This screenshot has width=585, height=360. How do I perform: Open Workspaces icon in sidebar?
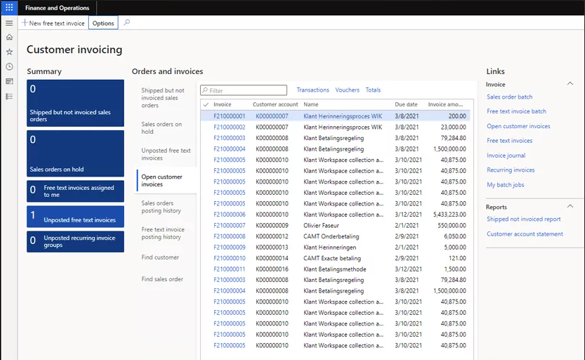click(x=9, y=81)
